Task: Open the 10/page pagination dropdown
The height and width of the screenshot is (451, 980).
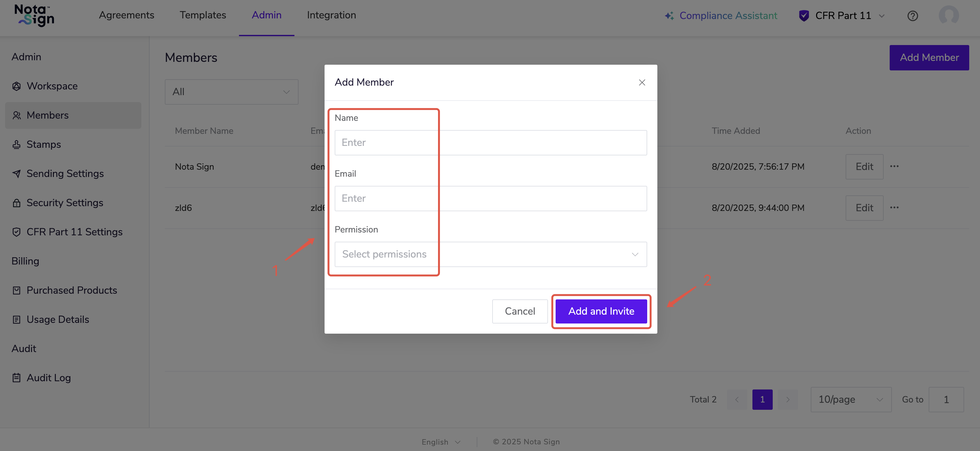Action: point(850,399)
